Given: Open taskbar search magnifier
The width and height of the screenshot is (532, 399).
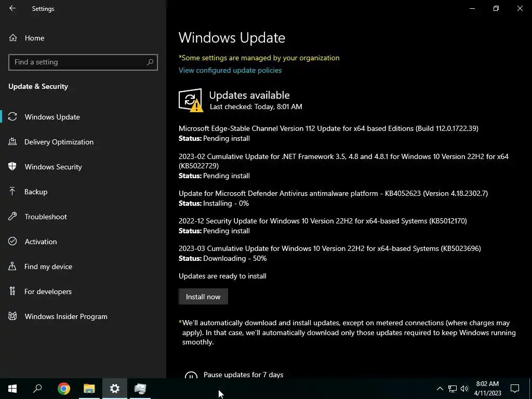Looking at the screenshot, I should pyautogui.click(x=37, y=389).
